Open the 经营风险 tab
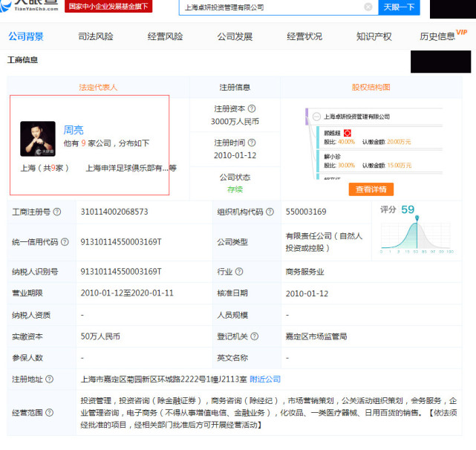476x450 pixels. click(165, 36)
